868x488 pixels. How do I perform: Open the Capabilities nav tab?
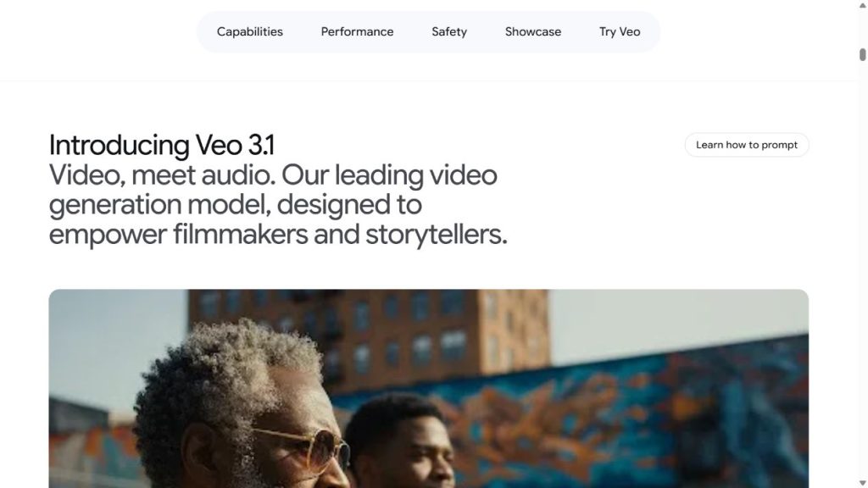250,31
